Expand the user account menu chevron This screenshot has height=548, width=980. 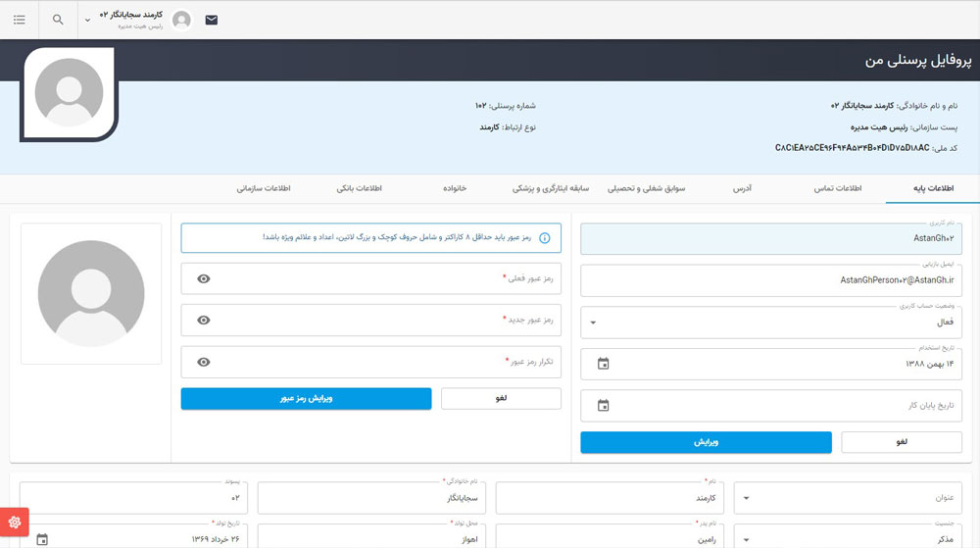pos(87,20)
